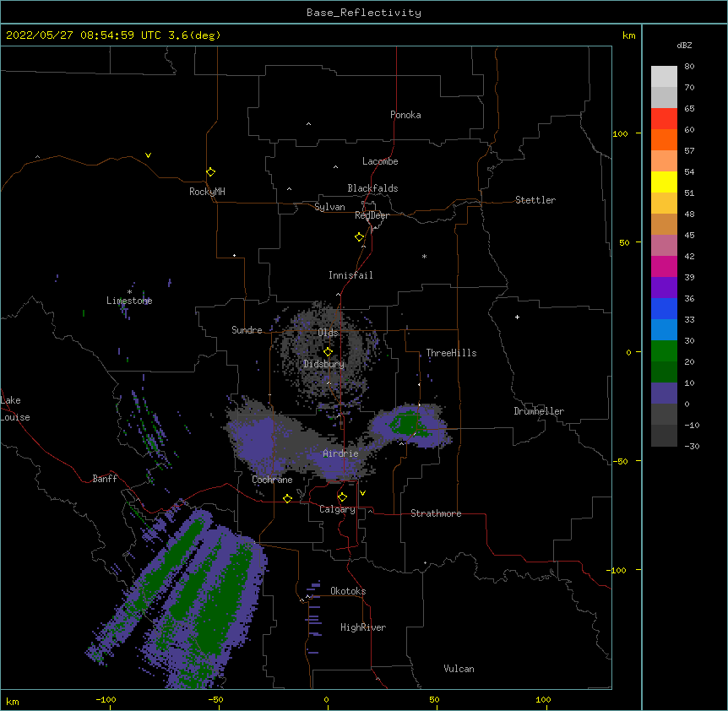Viewport: 728px width, 711px height.
Task: Pick the orange 57–60 dBZ swatch
Action: (664, 139)
